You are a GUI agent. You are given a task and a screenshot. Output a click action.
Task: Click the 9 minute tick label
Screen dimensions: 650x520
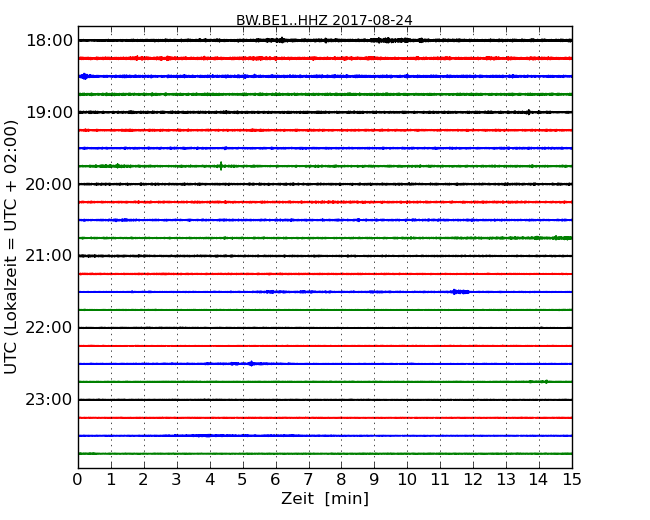tap(374, 480)
